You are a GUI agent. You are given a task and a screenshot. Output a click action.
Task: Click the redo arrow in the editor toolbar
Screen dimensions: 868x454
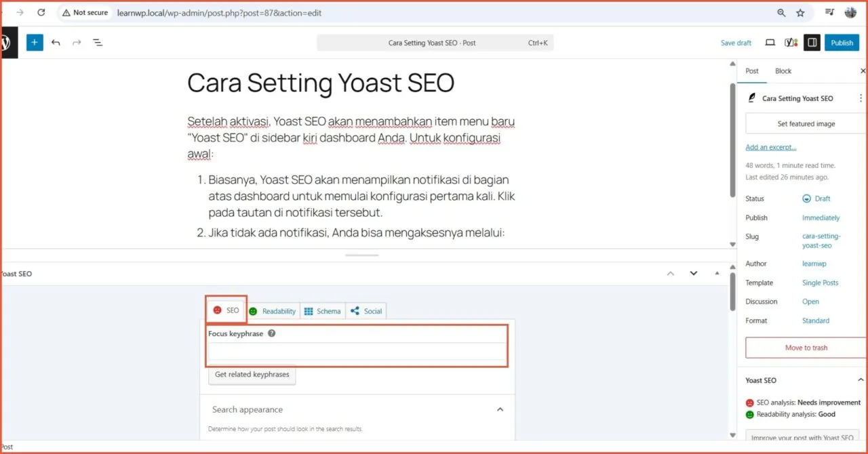tap(76, 42)
